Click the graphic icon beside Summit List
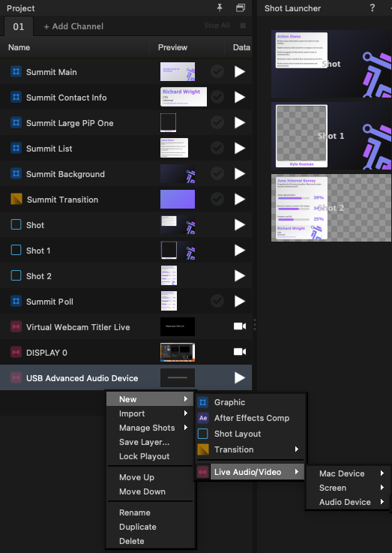Viewport: 392px width, 553px height. tap(16, 148)
